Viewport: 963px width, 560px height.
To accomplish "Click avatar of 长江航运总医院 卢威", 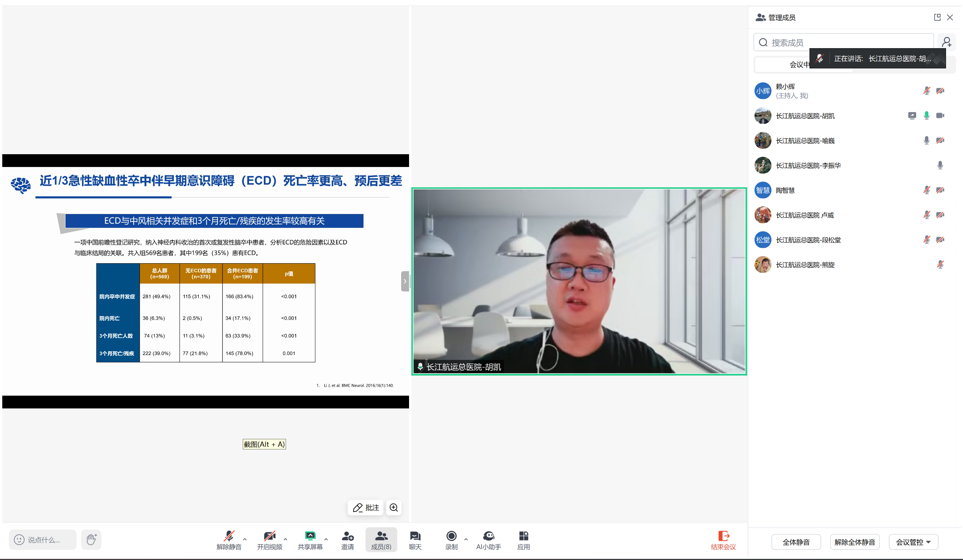I will 762,215.
